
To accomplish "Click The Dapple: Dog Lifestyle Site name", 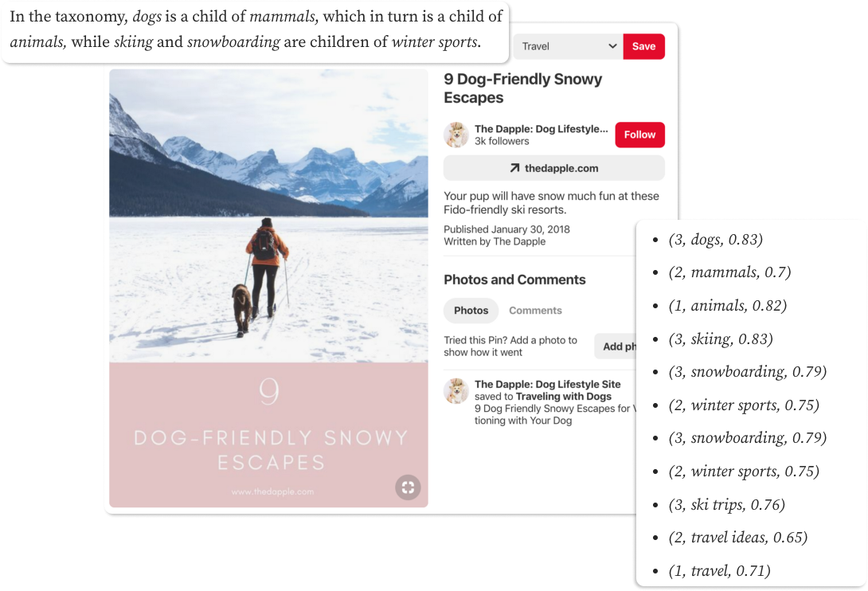I will 548,385.
